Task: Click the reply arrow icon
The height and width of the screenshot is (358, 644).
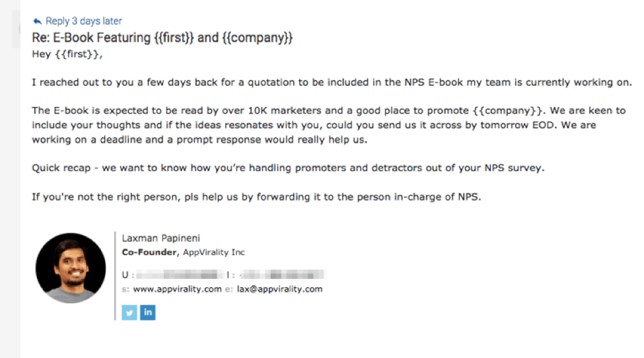Action: (37, 21)
